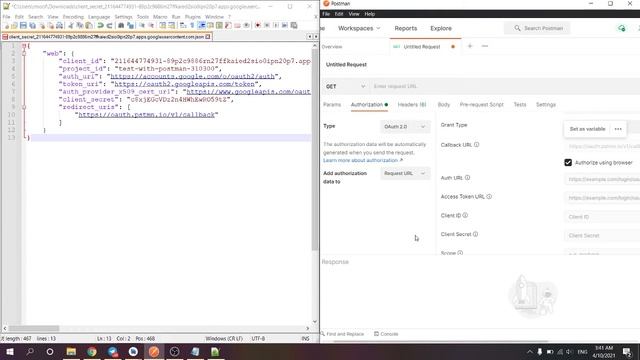Click Save icon in Notepad++ toolbar
The height and width of the screenshot is (360, 640).
(x=23, y=25)
